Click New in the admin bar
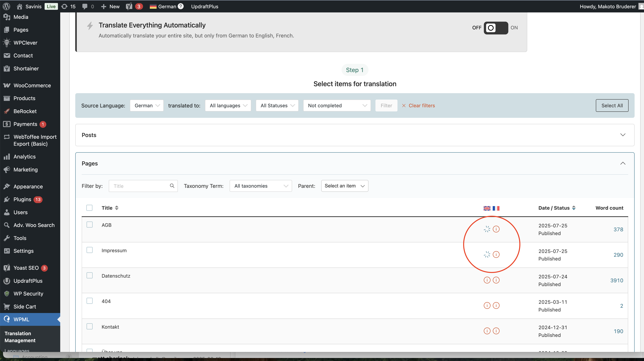The width and height of the screenshot is (644, 361). (110, 7)
